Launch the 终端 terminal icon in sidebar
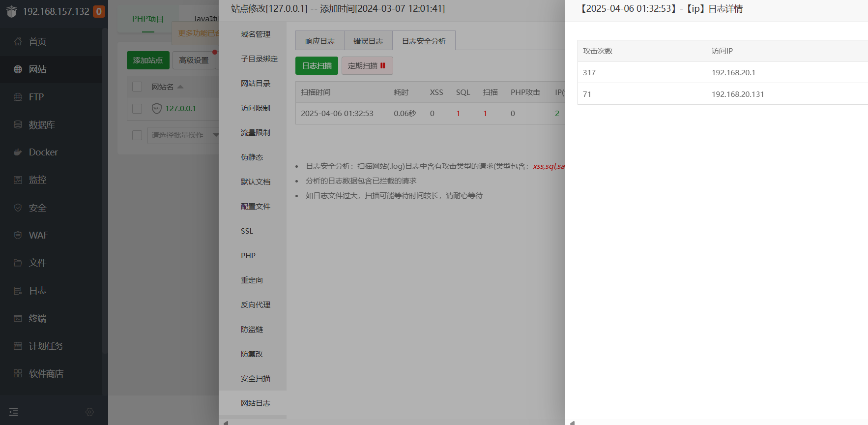This screenshot has width=868, height=425. [18, 318]
